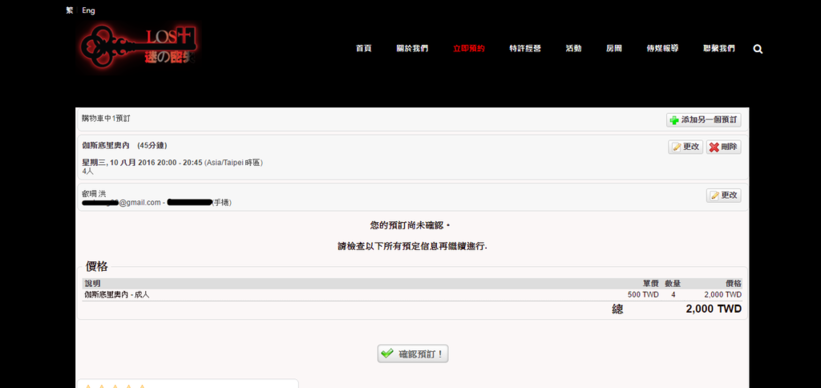
Task: Open the 聯繫我們 menu item
Action: [719, 49]
